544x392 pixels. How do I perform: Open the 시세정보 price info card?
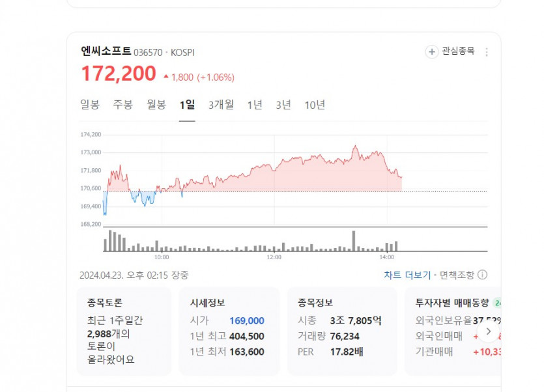click(x=227, y=331)
